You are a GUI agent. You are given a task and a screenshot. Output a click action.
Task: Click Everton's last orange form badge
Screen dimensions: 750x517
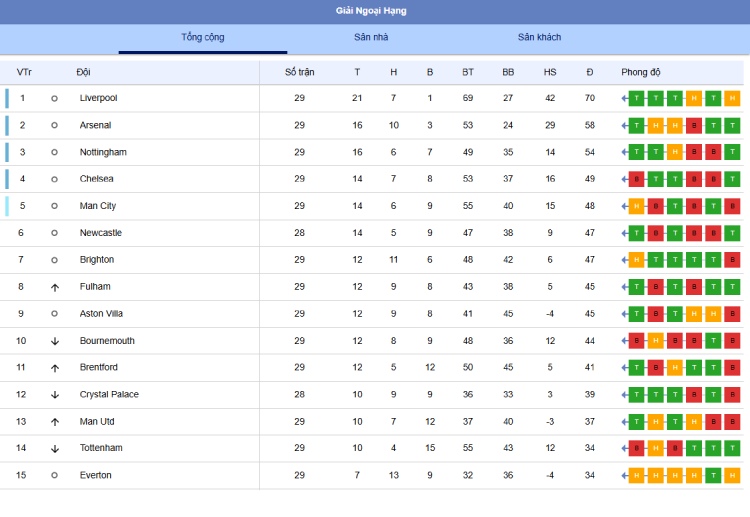click(732, 475)
